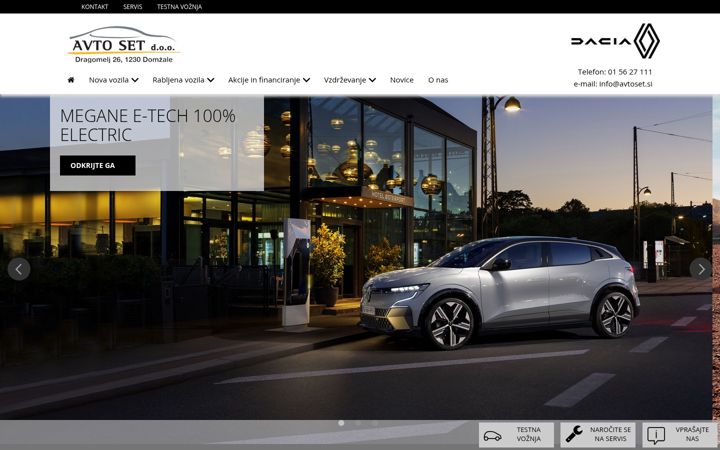Click the Renault diamond logo
Image resolution: width=720 pixels, height=450 pixels.
(x=647, y=41)
